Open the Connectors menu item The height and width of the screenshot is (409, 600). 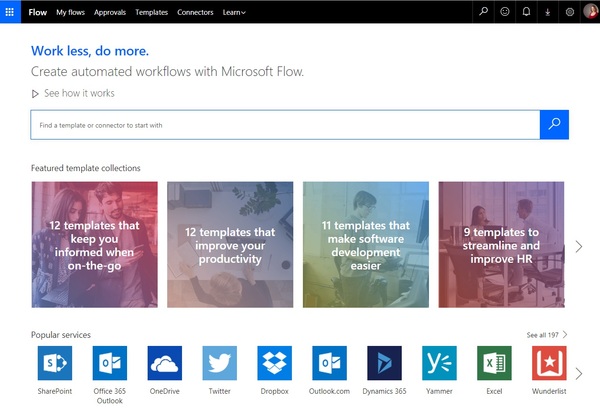coord(195,12)
